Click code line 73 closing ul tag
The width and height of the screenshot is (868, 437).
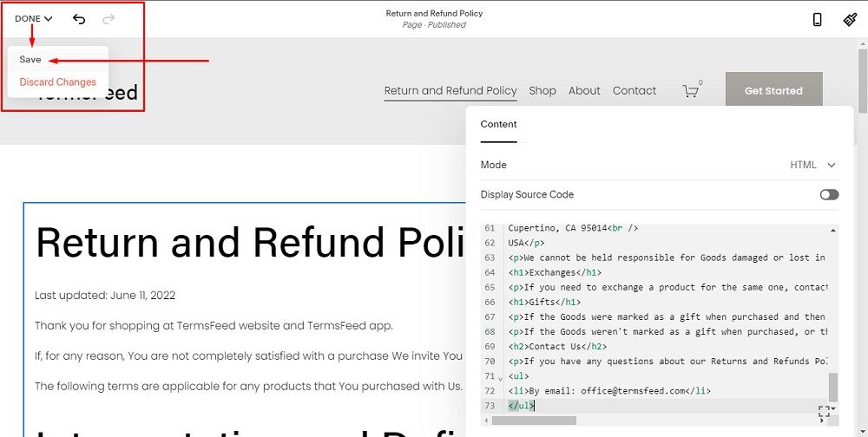coord(521,406)
